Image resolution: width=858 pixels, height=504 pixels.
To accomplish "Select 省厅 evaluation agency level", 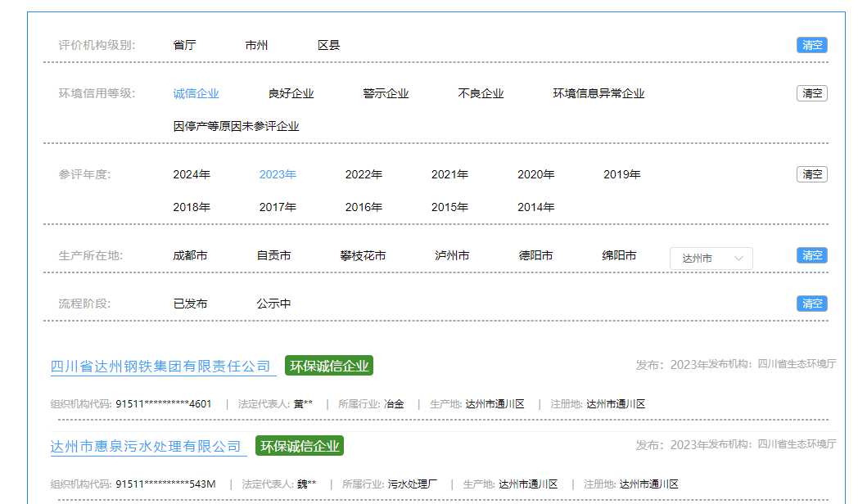I will click(185, 45).
